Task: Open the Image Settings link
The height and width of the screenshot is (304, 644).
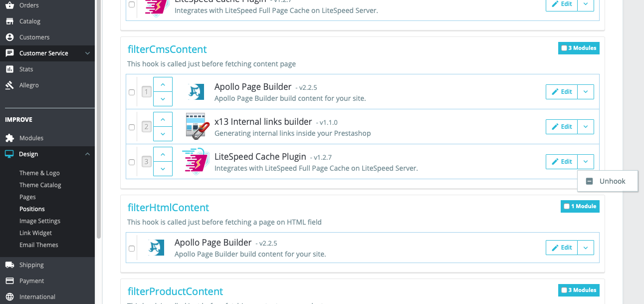Action: point(40,221)
